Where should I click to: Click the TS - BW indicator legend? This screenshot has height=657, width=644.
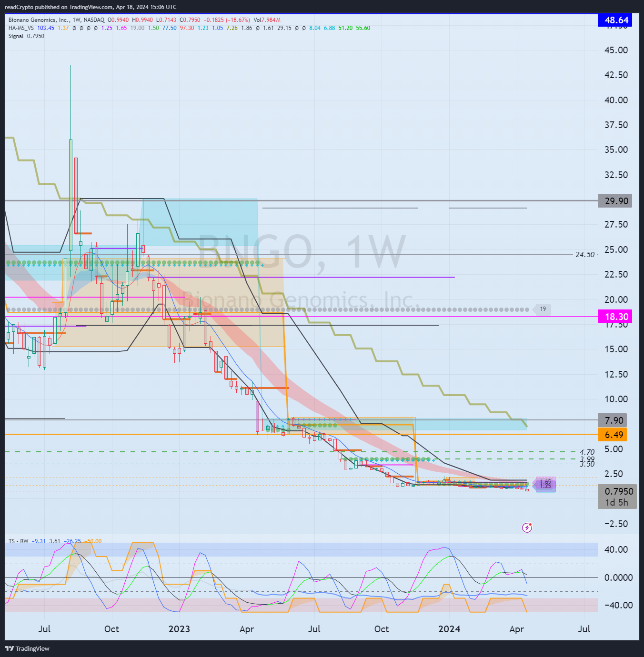click(19, 541)
